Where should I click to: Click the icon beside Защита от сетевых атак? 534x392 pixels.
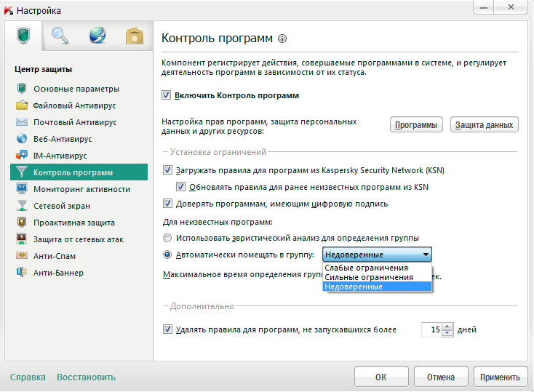click(x=22, y=239)
